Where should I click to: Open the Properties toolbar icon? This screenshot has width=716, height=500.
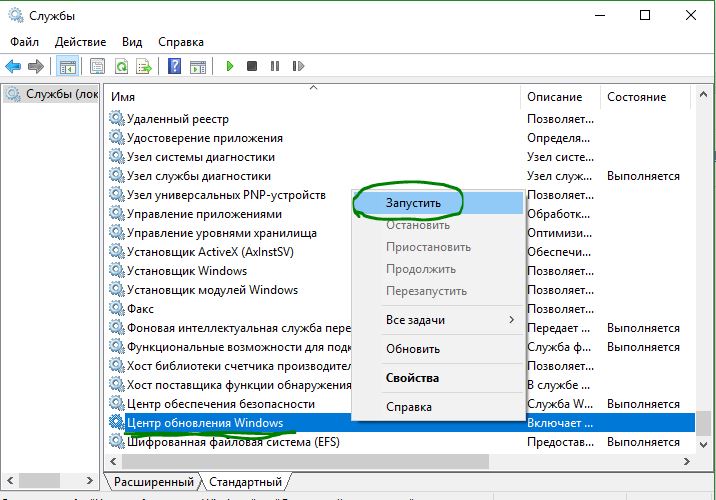click(97, 66)
